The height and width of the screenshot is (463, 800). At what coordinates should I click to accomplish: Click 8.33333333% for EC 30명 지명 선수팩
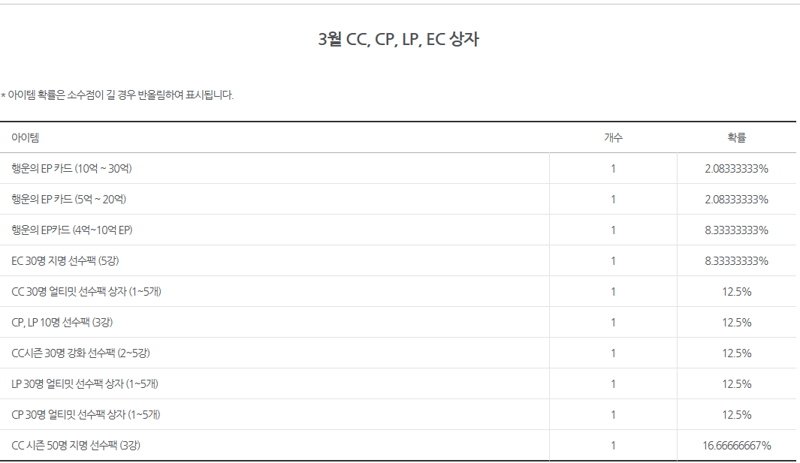pyautogui.click(x=737, y=261)
